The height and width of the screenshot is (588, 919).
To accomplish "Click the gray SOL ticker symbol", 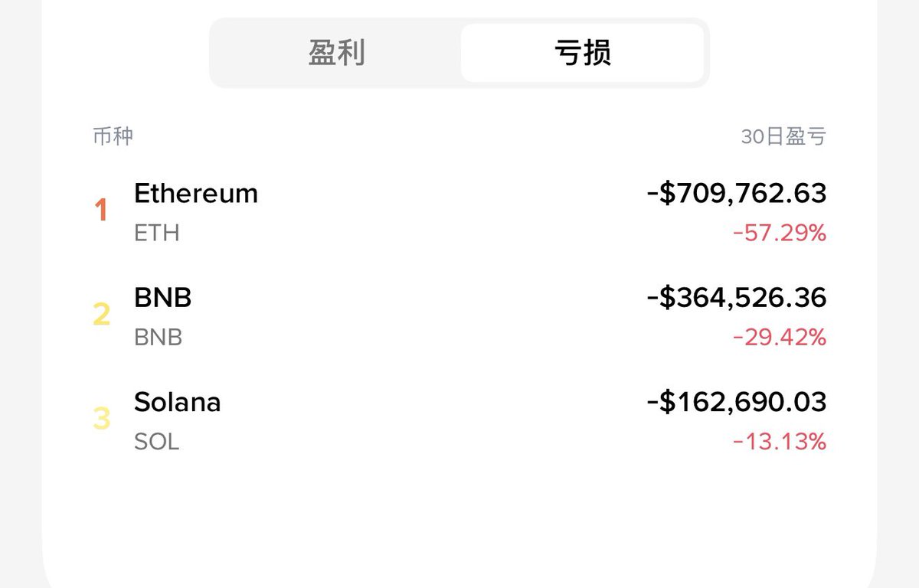I will 157,442.
